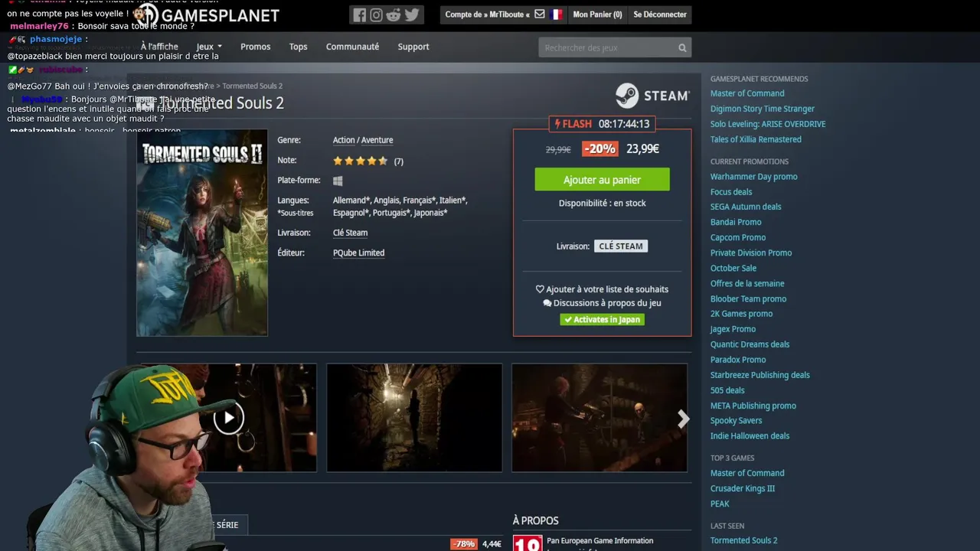Viewport: 980px width, 551px height.
Task: Open Offres de la semaine link
Action: click(x=747, y=283)
